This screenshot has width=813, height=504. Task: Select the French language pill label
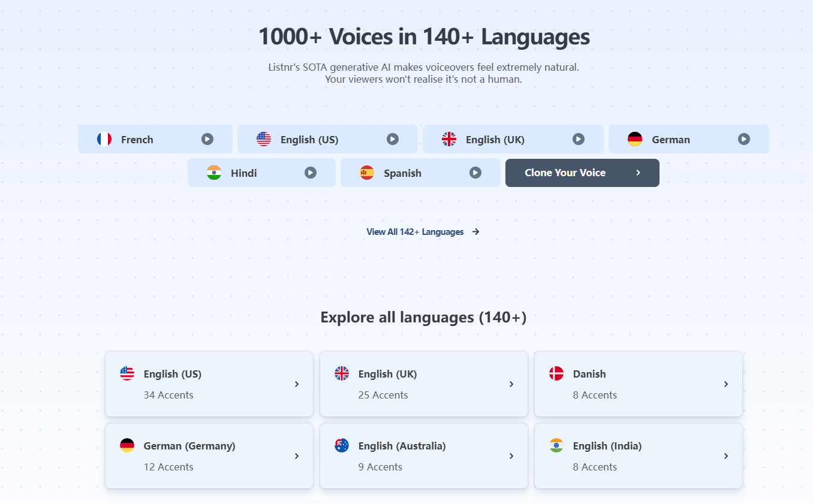(137, 140)
